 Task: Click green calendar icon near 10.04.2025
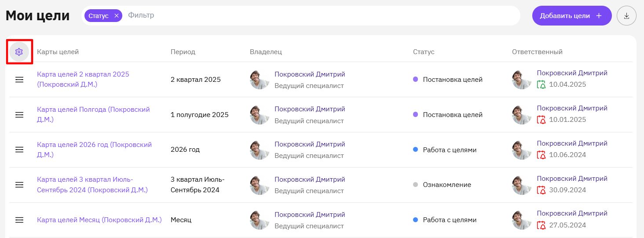click(542, 84)
